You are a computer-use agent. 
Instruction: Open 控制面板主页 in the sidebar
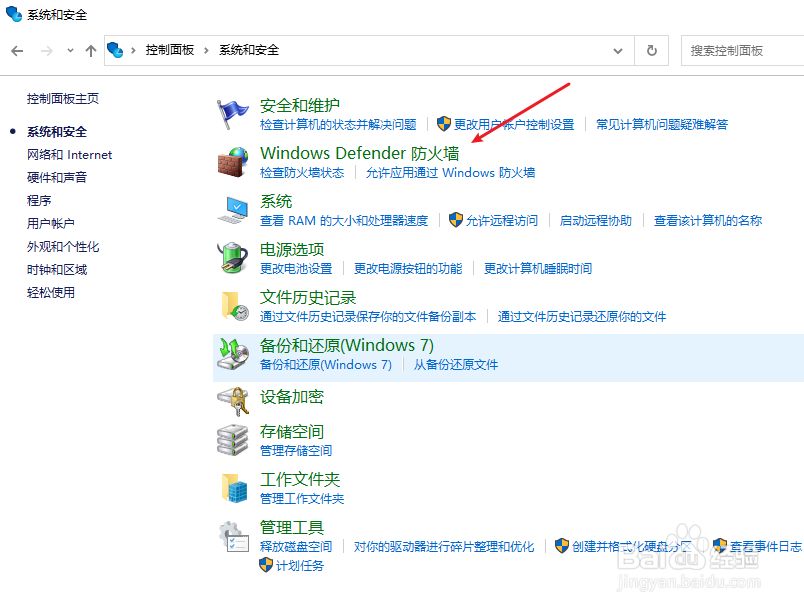coord(63,98)
